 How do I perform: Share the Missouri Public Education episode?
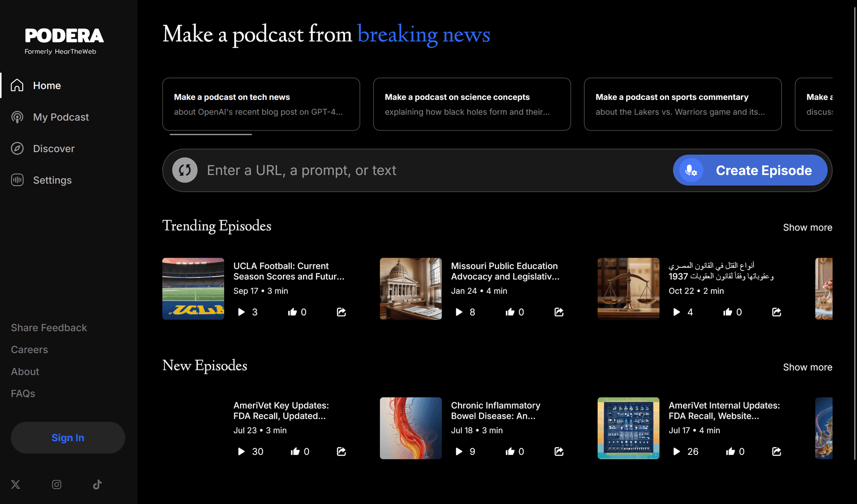pyautogui.click(x=559, y=312)
